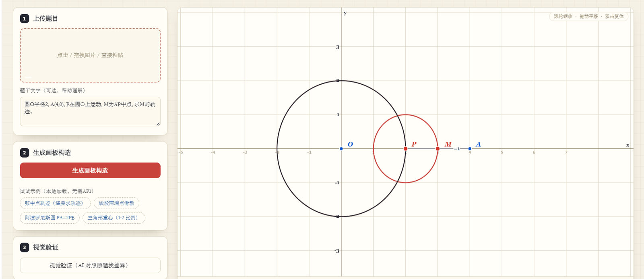Screen dimensions: 644x279
Task: Click the 视觉验证 AI compare button
Action: tap(90, 265)
